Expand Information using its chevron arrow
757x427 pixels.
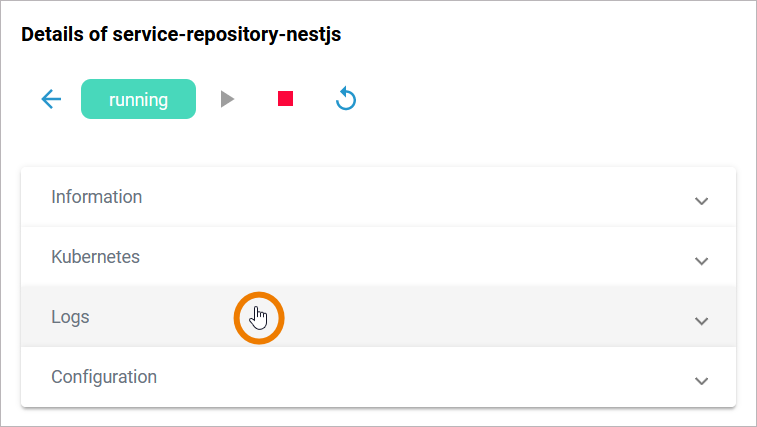coord(701,201)
